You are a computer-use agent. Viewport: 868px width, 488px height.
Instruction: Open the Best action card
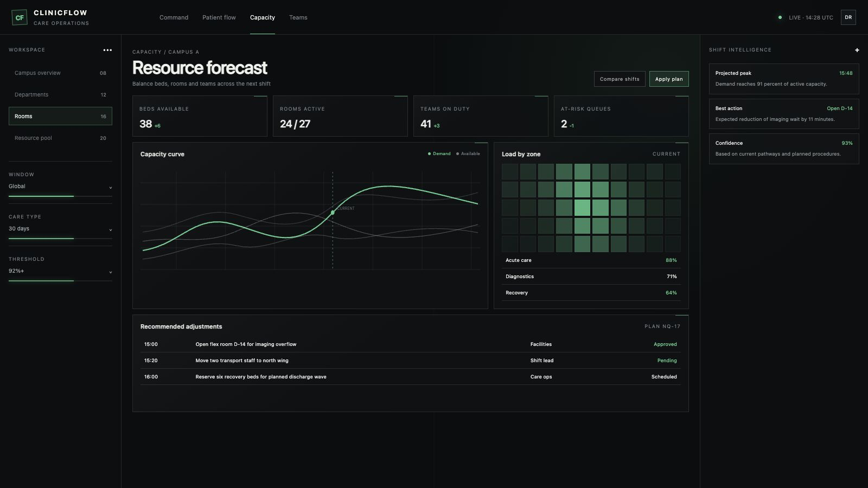click(x=784, y=114)
